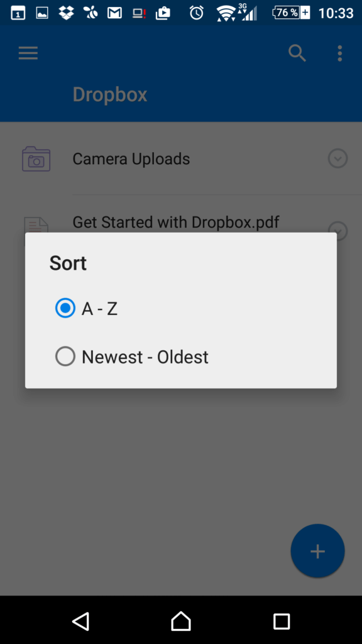Viewport: 362px width, 644px height.
Task: Select the Newest - Oldest radio button
Action: (x=65, y=357)
